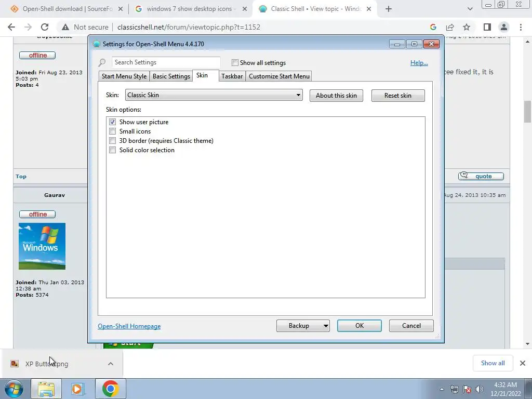This screenshot has height=399, width=532.
Task: Open Chrome three-dot menu
Action: point(521,27)
